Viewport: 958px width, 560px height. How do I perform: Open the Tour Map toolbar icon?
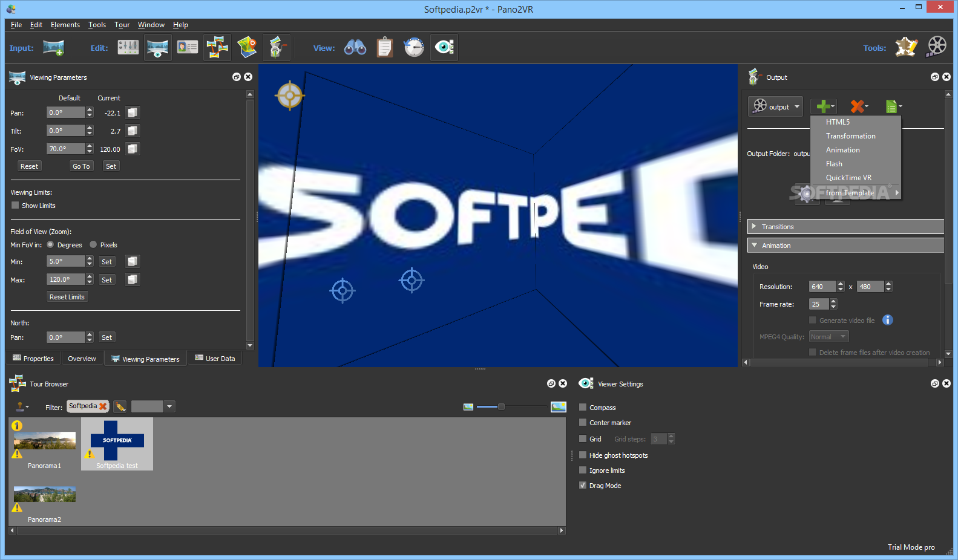pos(247,47)
